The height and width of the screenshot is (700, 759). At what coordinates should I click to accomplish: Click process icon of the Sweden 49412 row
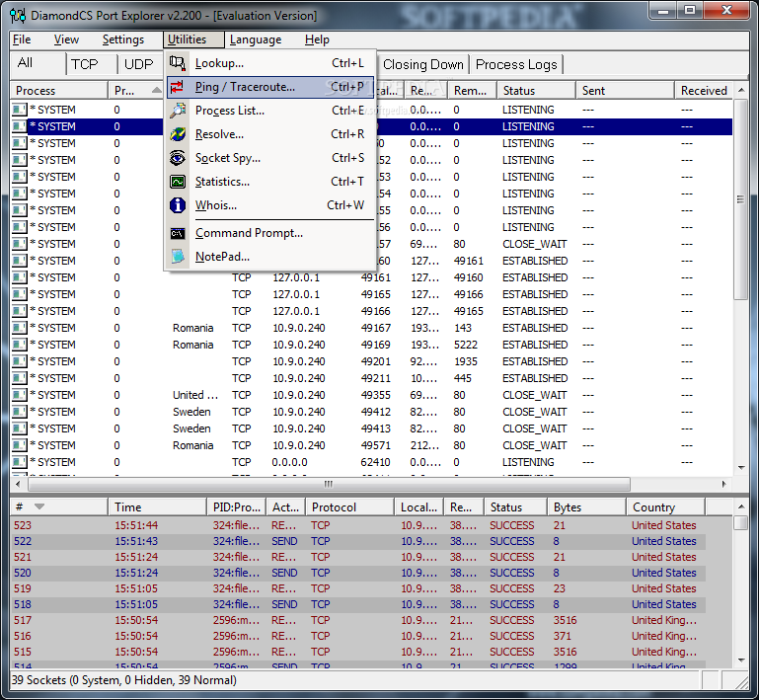[20, 412]
